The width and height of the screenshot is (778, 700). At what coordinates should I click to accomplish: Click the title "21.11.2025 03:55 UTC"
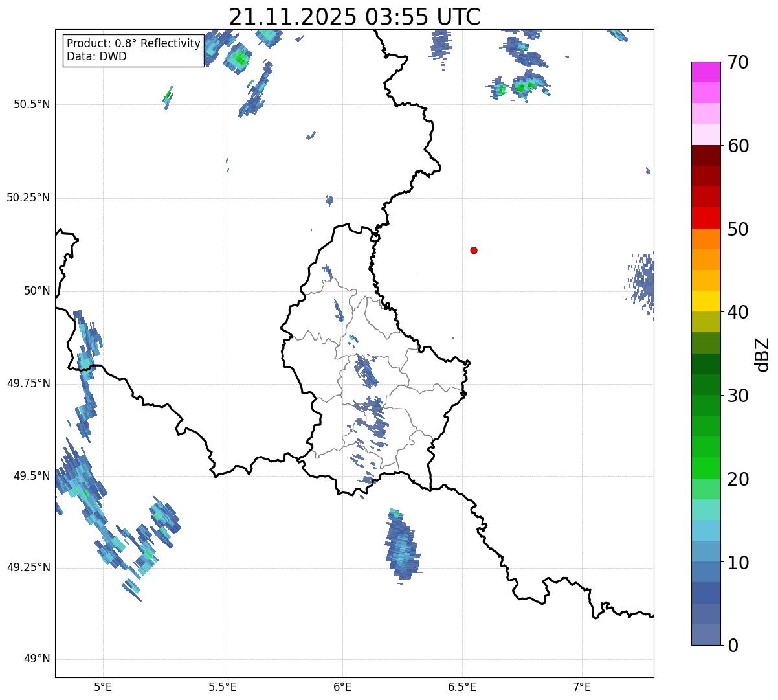(x=355, y=17)
